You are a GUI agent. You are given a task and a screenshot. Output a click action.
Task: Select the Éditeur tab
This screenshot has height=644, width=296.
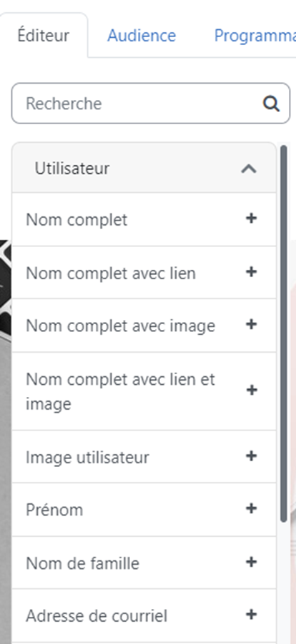44,36
